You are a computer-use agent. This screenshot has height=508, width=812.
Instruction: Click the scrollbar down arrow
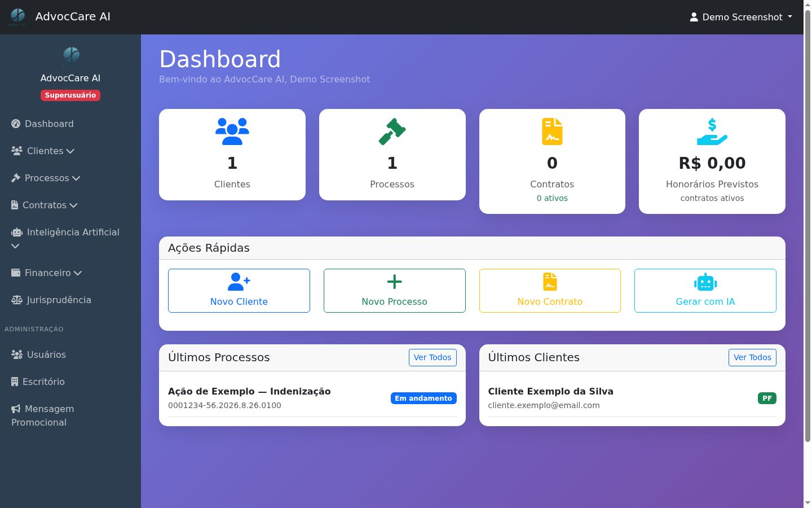click(x=807, y=503)
